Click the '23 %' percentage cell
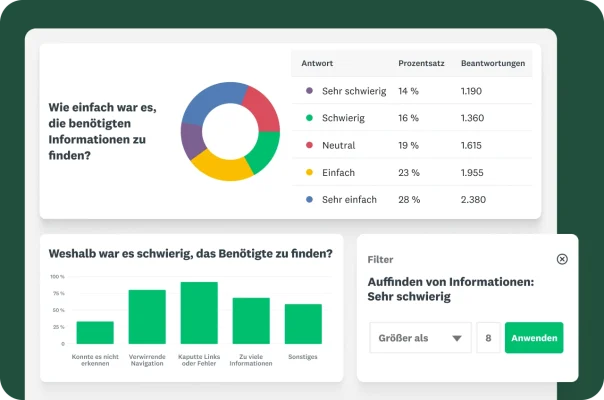 (409, 172)
